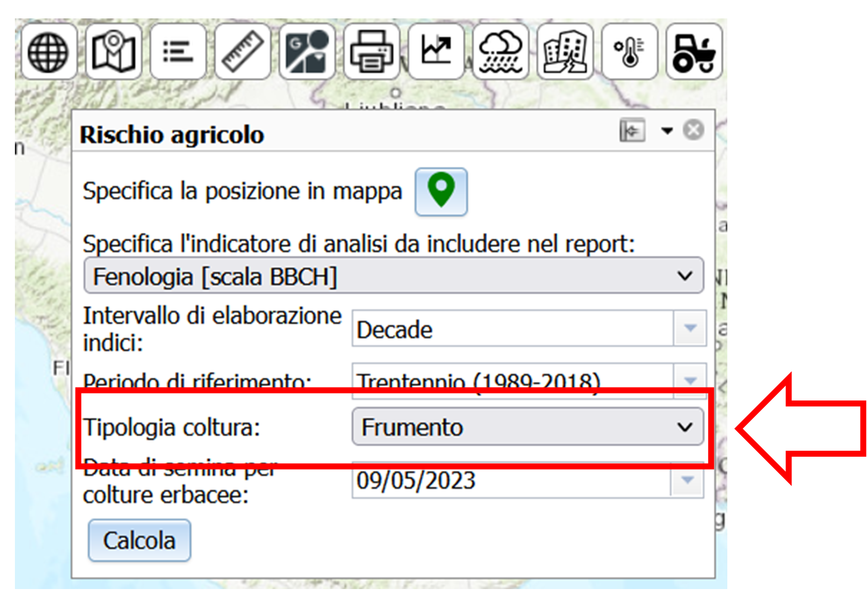This screenshot has width=868, height=597.
Task: Open the layer list tool
Action: coord(178,52)
